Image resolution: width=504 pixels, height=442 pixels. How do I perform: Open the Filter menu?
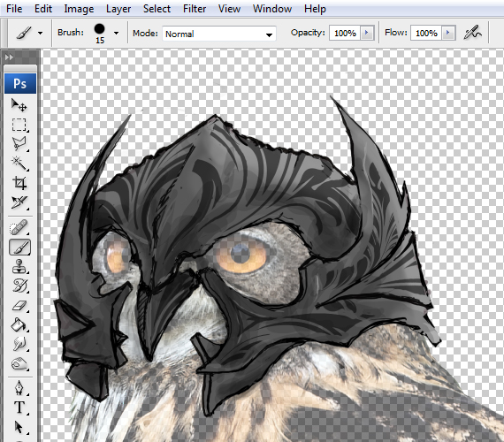tap(195, 9)
